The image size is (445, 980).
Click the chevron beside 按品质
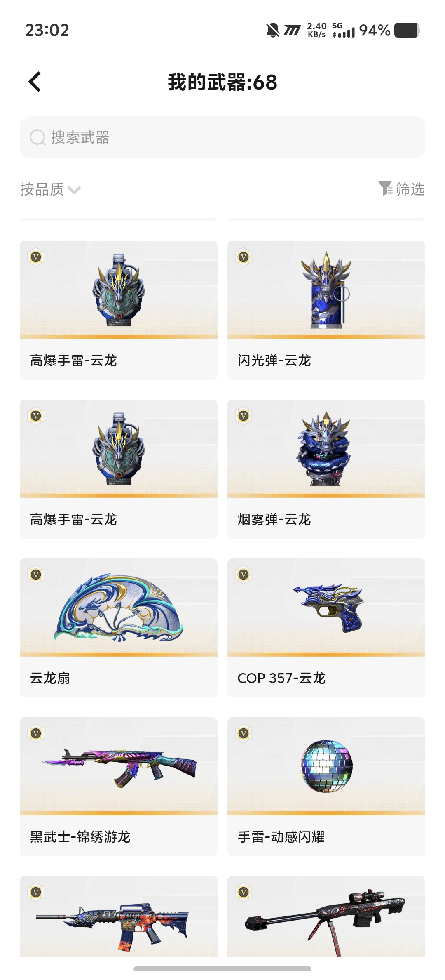tap(74, 190)
